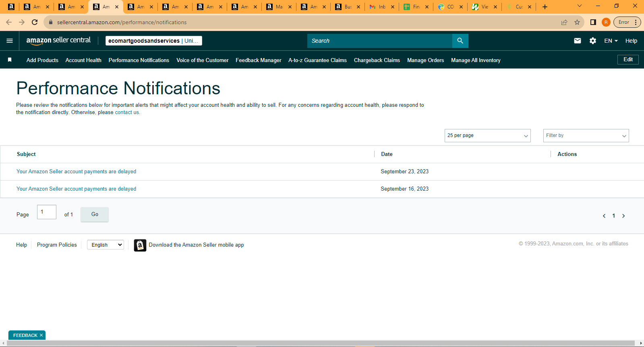Click the contact us link
The image size is (644, 347).
(127, 112)
